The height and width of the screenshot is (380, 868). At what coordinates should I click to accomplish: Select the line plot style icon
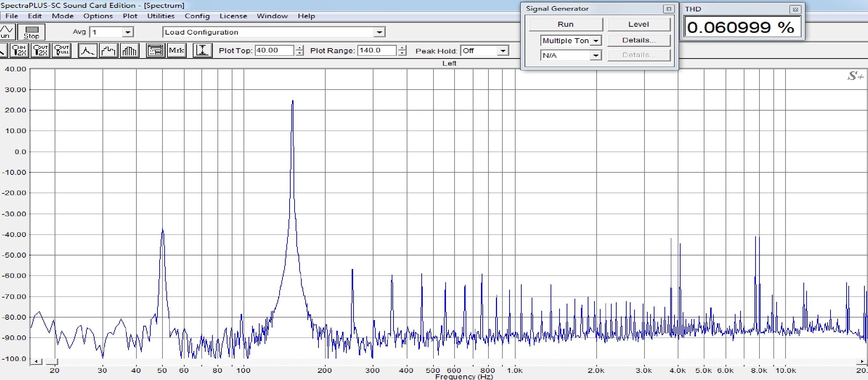pos(87,51)
